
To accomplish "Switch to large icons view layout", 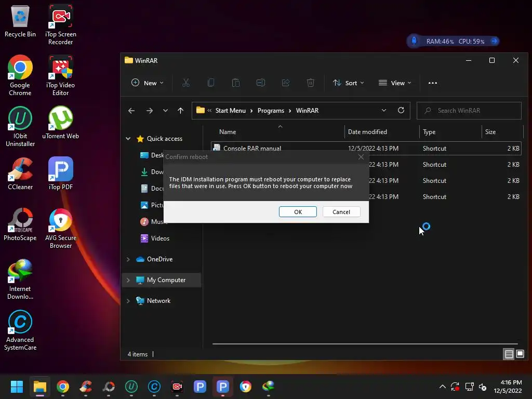I will tap(520, 354).
